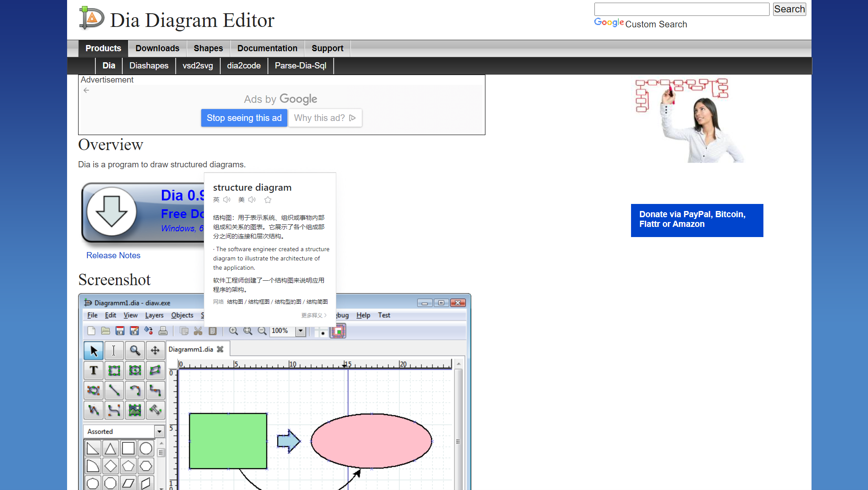
Task: Switch to Products navigation tab
Action: (x=103, y=48)
